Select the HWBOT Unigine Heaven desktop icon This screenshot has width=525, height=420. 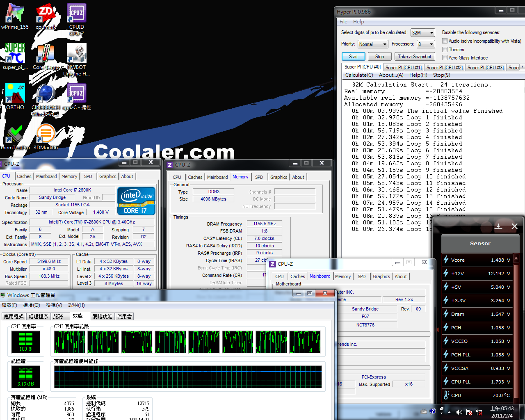[76, 59]
